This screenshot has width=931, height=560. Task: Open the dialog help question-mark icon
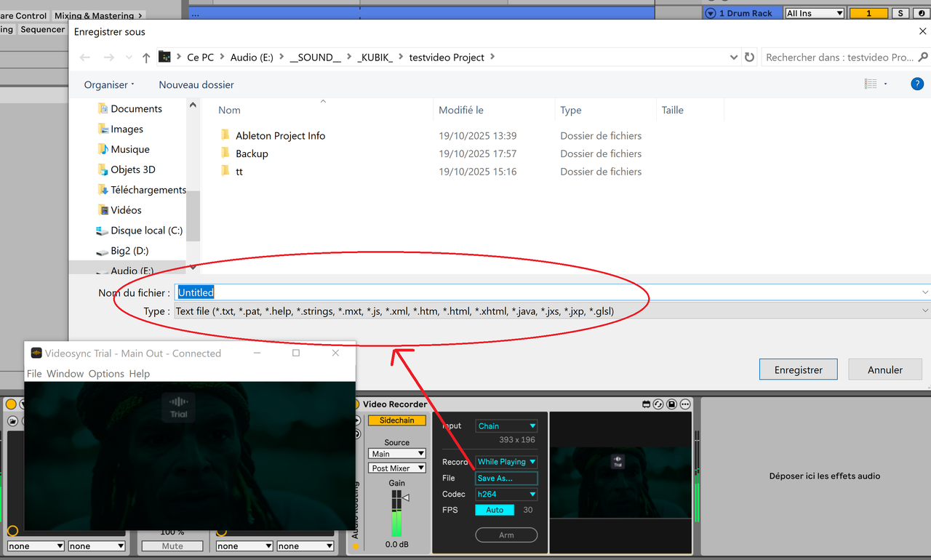pos(917,84)
